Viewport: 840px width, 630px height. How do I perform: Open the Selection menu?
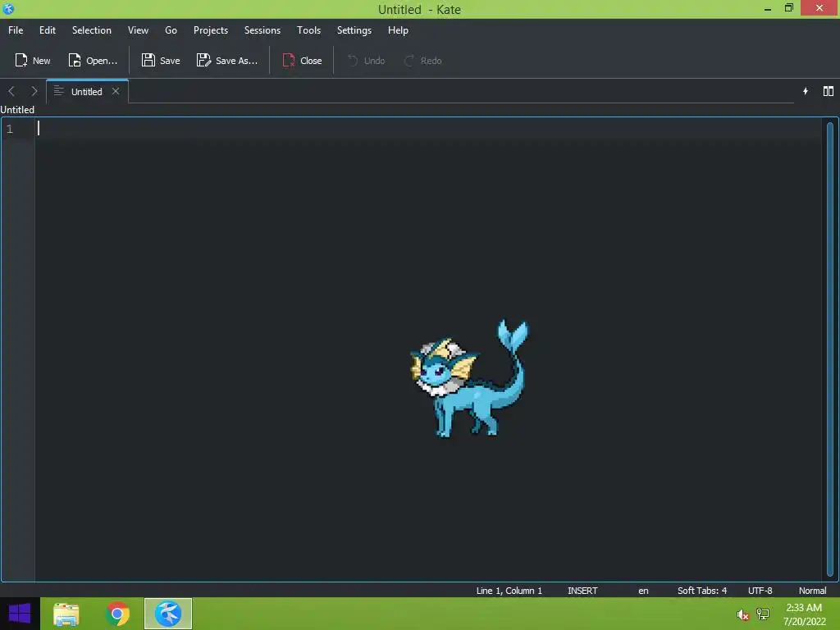point(92,30)
